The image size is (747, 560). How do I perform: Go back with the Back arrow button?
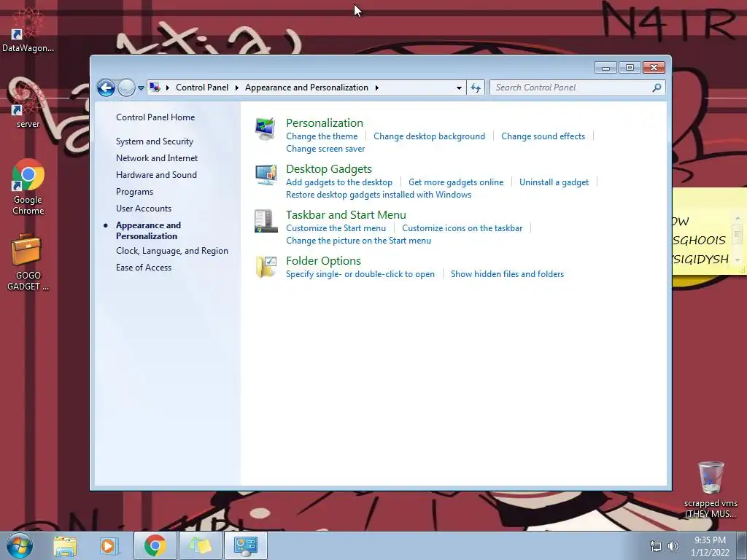[x=106, y=87]
